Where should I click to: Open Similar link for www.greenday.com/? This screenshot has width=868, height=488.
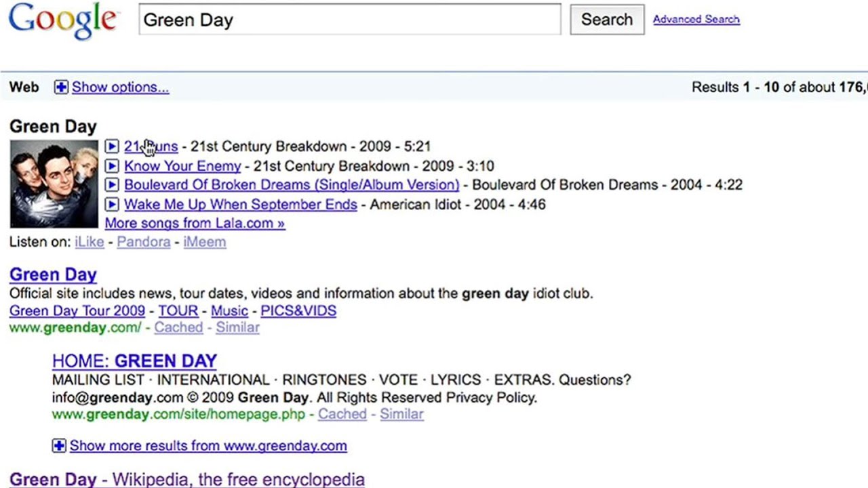pyautogui.click(x=237, y=327)
